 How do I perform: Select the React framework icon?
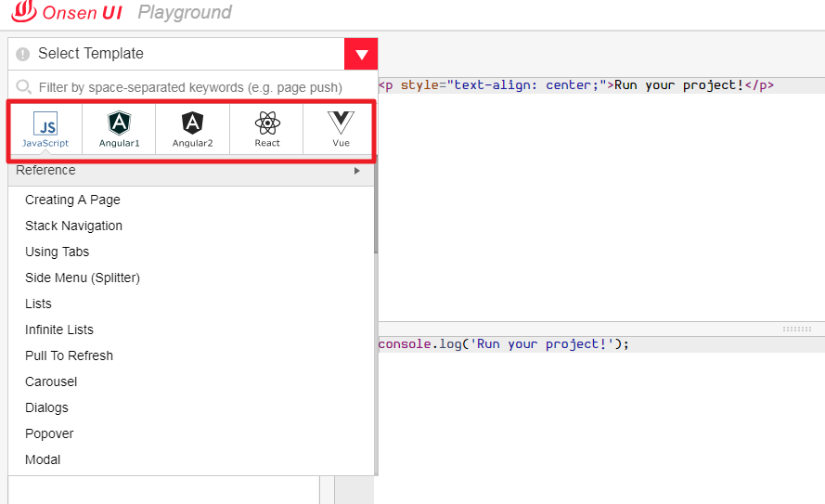[266, 129]
